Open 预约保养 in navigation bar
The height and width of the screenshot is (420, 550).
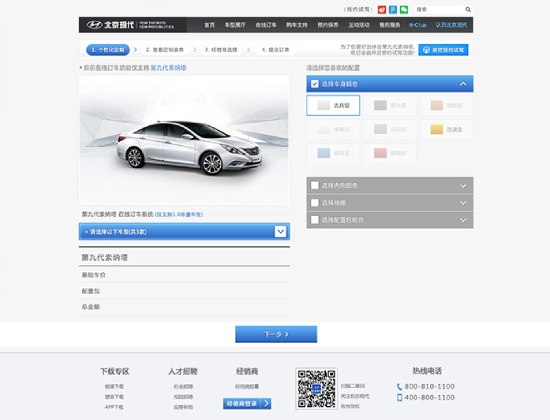pos(328,25)
